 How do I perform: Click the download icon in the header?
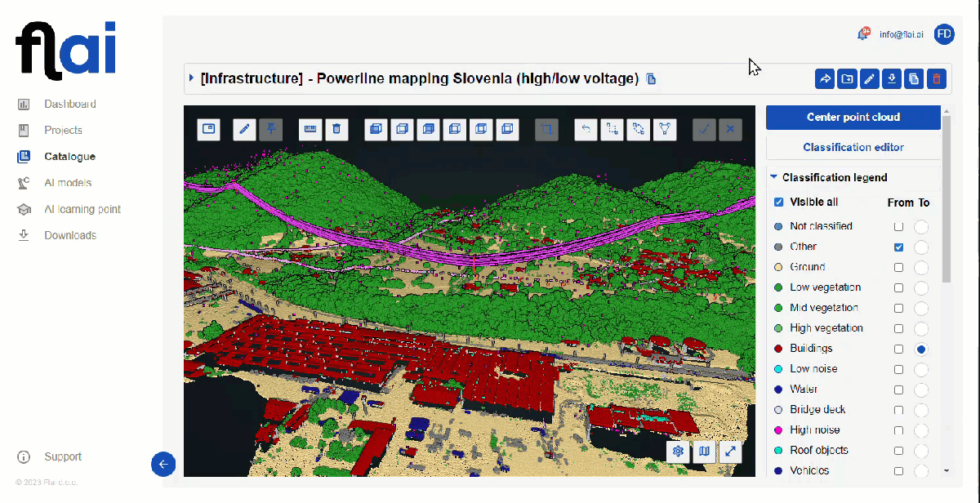(x=893, y=79)
